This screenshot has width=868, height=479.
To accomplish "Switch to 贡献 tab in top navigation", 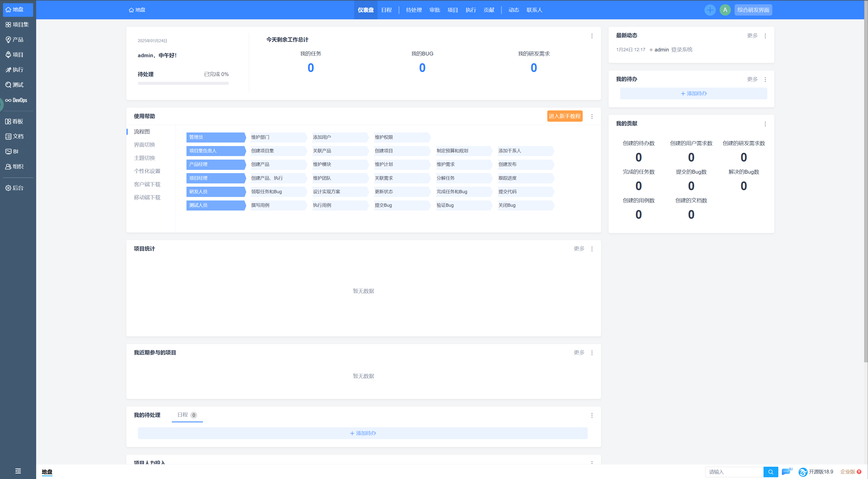I will (489, 10).
